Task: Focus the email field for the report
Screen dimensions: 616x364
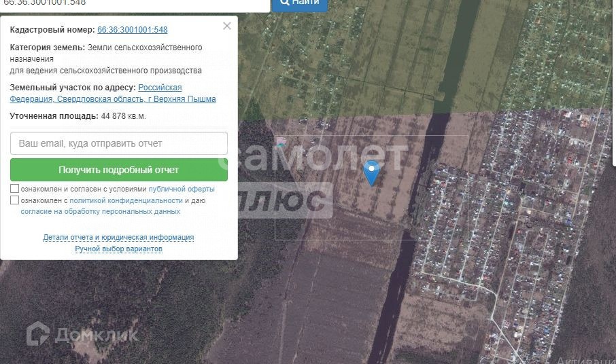Action: 118,143
